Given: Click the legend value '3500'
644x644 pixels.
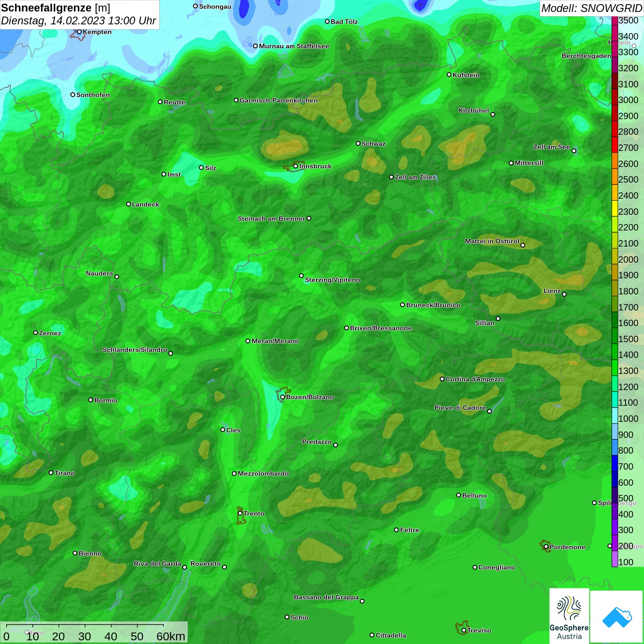Looking at the screenshot, I should (x=628, y=20).
